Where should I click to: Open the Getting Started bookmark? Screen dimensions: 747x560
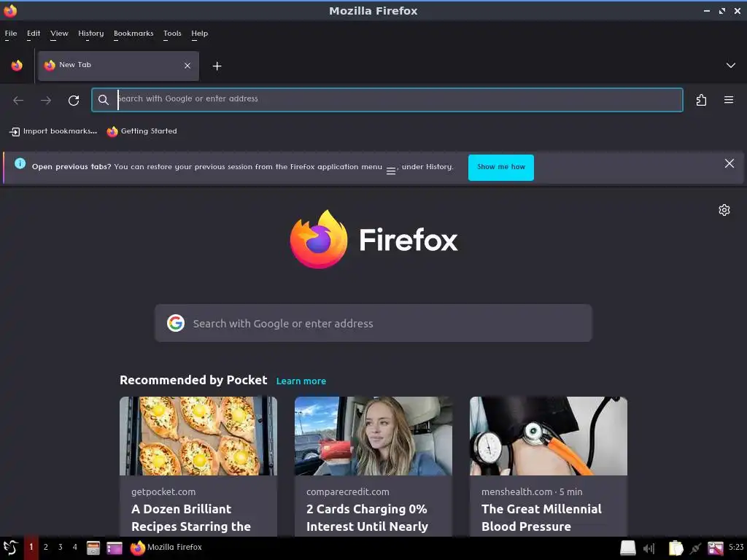click(x=142, y=131)
